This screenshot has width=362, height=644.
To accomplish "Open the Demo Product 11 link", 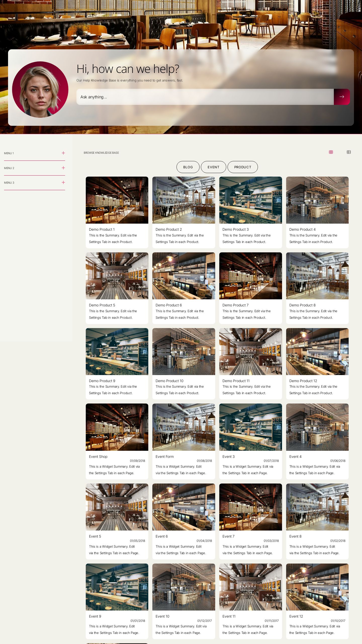I will coord(236,381).
